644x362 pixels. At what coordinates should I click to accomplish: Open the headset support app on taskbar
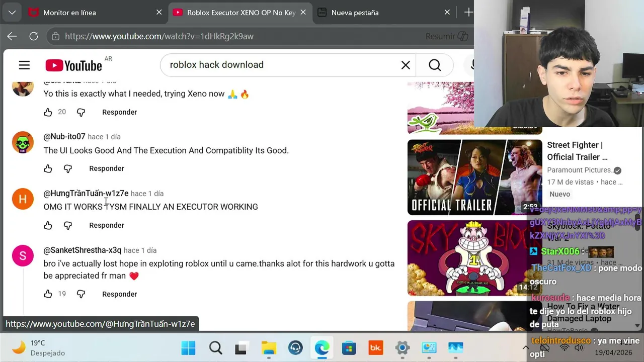(295, 348)
